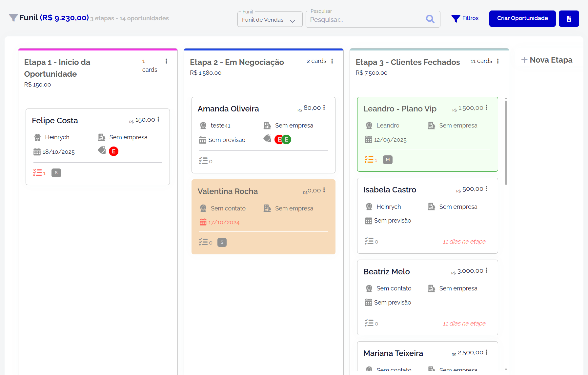
Task: Click the red task list icon on Felipe Costa card
Action: pos(37,173)
